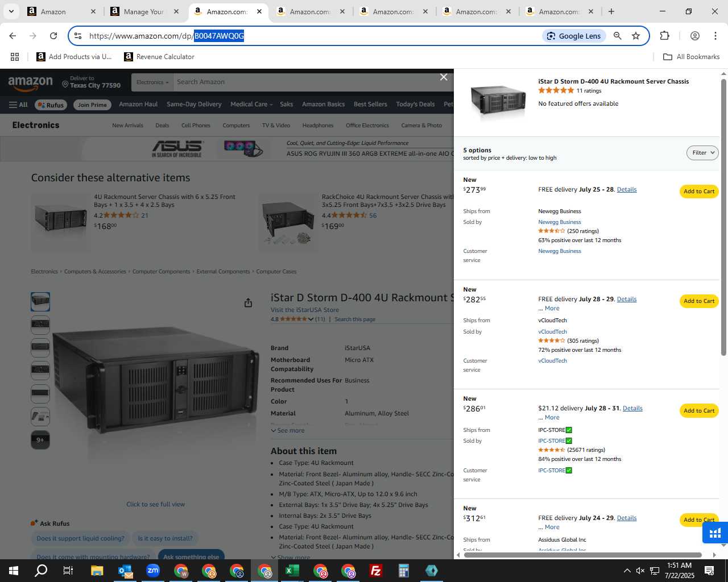Close the offers side panel
Viewport: 728px width, 582px height.
[x=444, y=77]
